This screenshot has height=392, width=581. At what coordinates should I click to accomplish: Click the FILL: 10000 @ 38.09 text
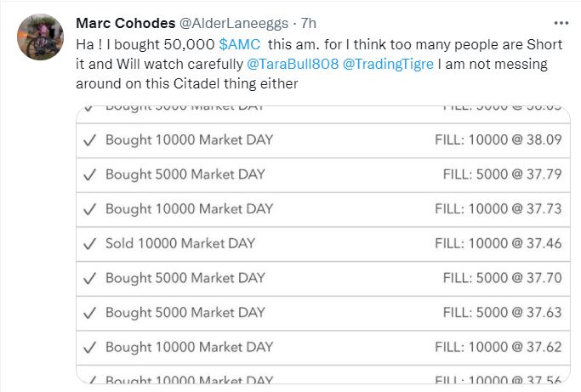[x=498, y=139]
